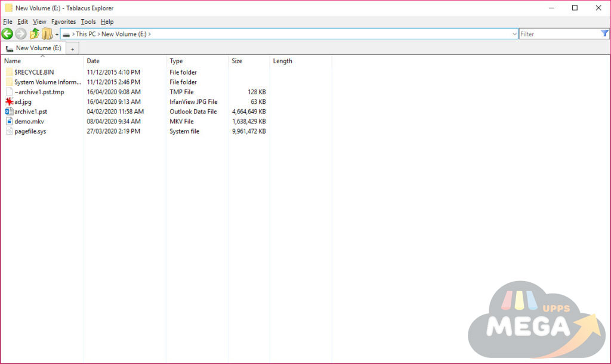Image resolution: width=611 pixels, height=364 pixels.
Task: Click date 04/02/2020 11:58 AM
Action: pyautogui.click(x=115, y=112)
